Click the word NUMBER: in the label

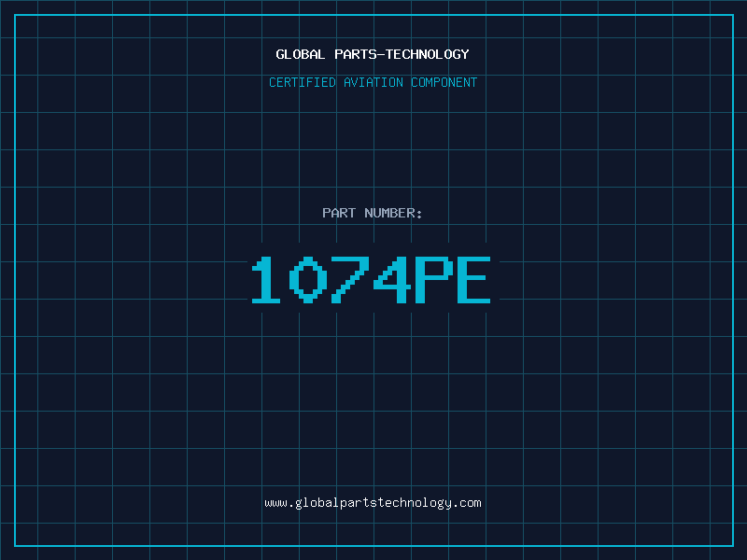pyautogui.click(x=393, y=213)
